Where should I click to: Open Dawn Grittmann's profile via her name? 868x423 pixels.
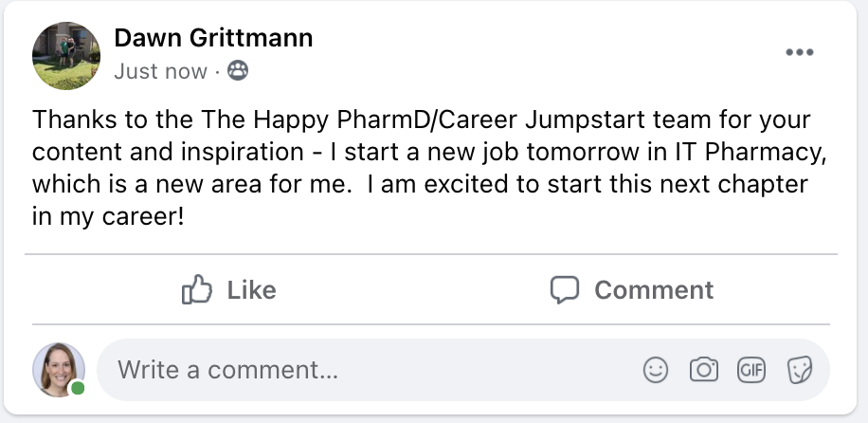click(213, 39)
